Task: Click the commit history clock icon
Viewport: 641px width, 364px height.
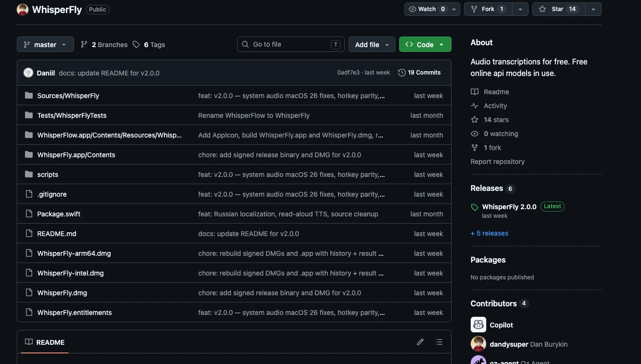Action: click(402, 73)
